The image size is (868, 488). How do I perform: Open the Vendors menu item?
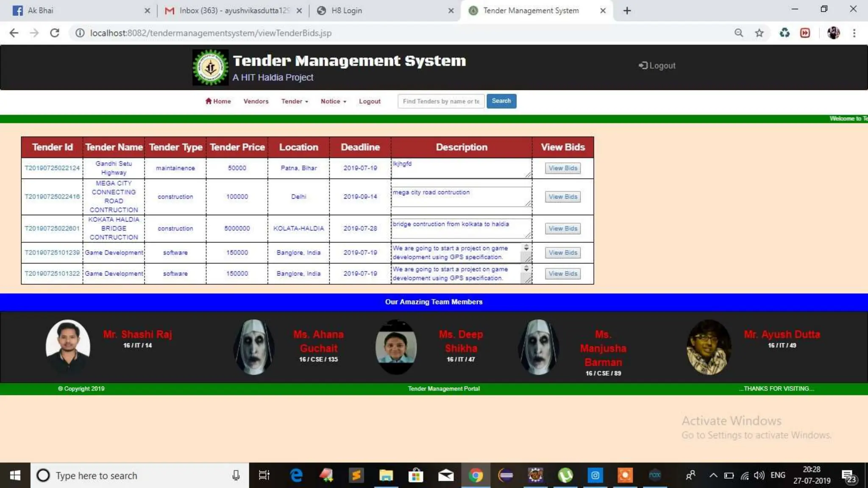[x=256, y=101]
